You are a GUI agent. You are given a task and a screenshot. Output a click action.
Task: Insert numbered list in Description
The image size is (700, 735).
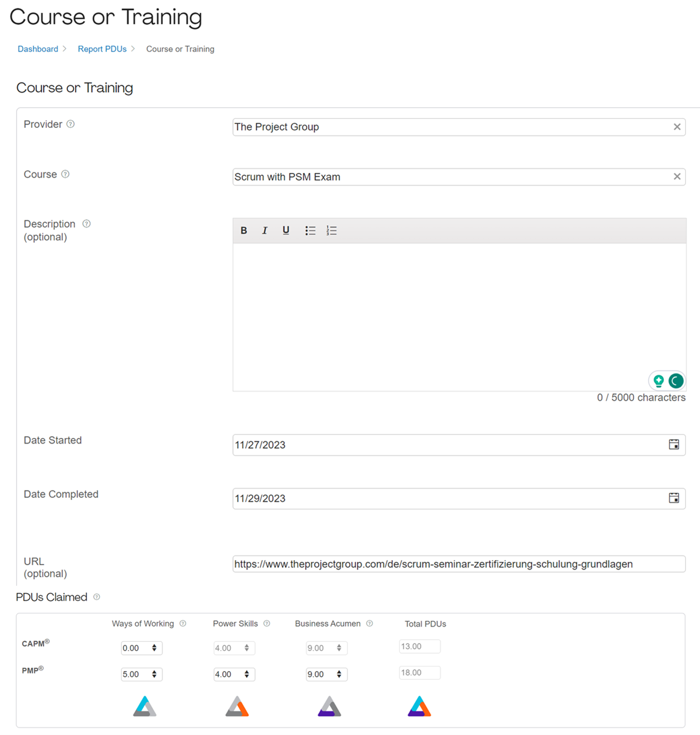point(332,230)
